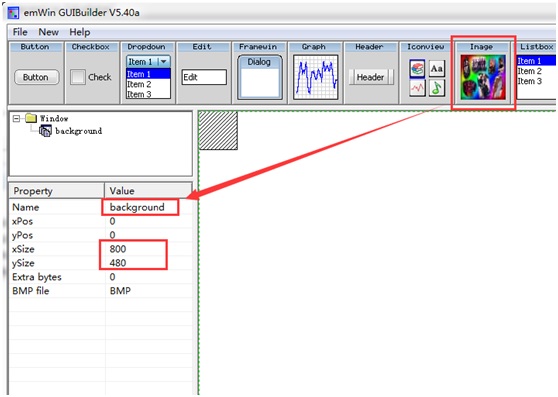558x397 pixels.
Task: Select the yPos value cell
Action: coord(149,235)
